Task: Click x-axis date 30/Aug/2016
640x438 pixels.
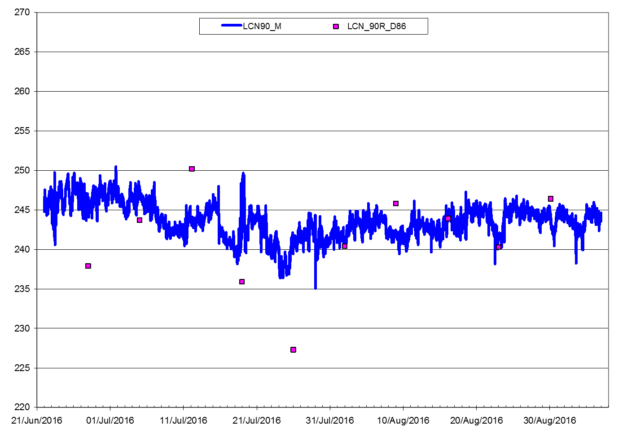Action: tap(549, 420)
